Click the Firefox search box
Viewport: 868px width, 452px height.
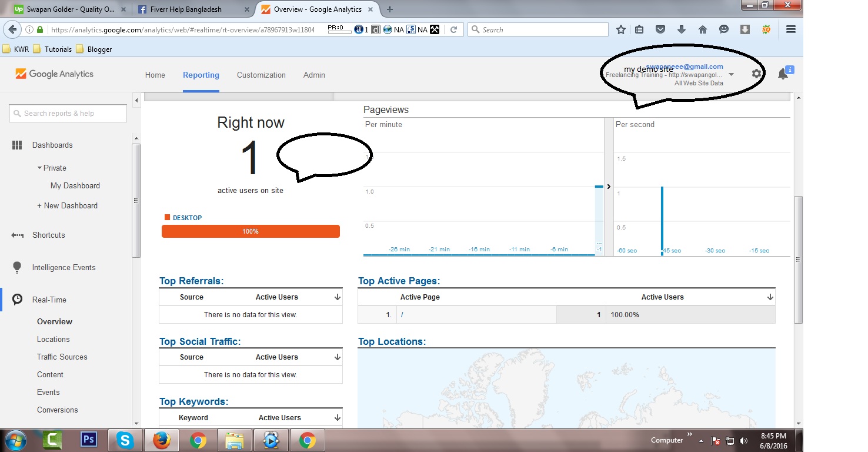(x=538, y=29)
